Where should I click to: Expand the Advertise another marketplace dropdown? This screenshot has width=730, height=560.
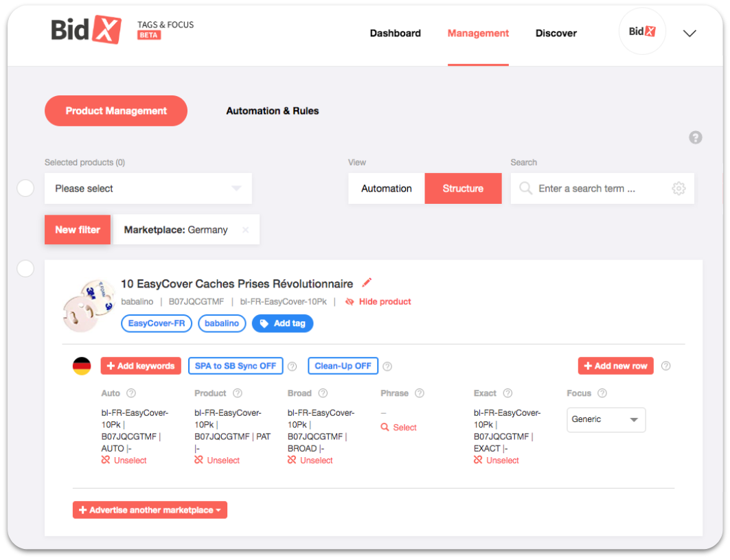(150, 510)
